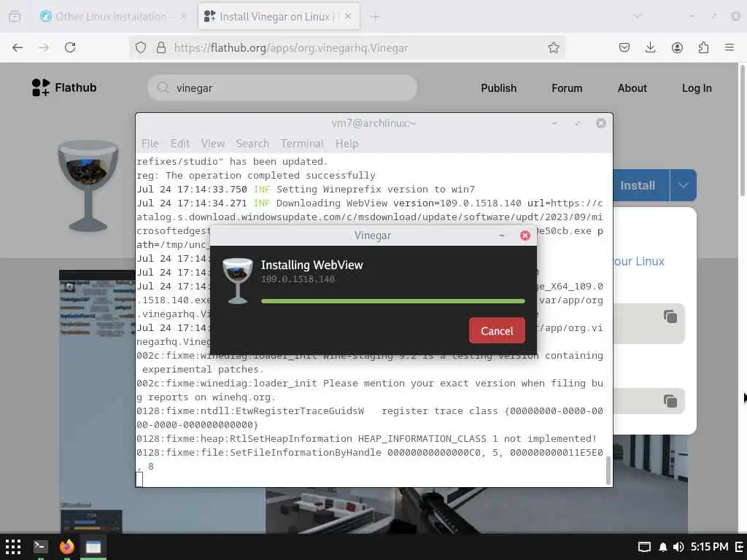The height and width of the screenshot is (560, 747).
Task: Open the keyboard tray icon
Action: pyautogui.click(x=644, y=547)
